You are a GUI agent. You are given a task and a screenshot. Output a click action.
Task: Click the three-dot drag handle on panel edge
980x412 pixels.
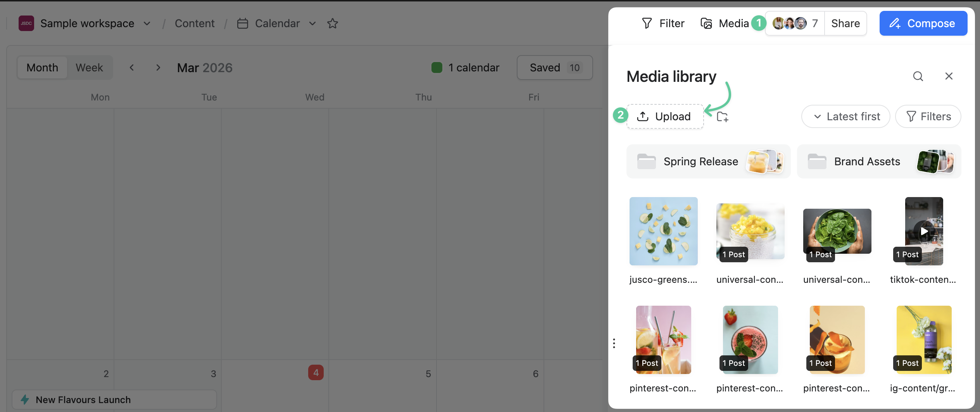point(614,343)
